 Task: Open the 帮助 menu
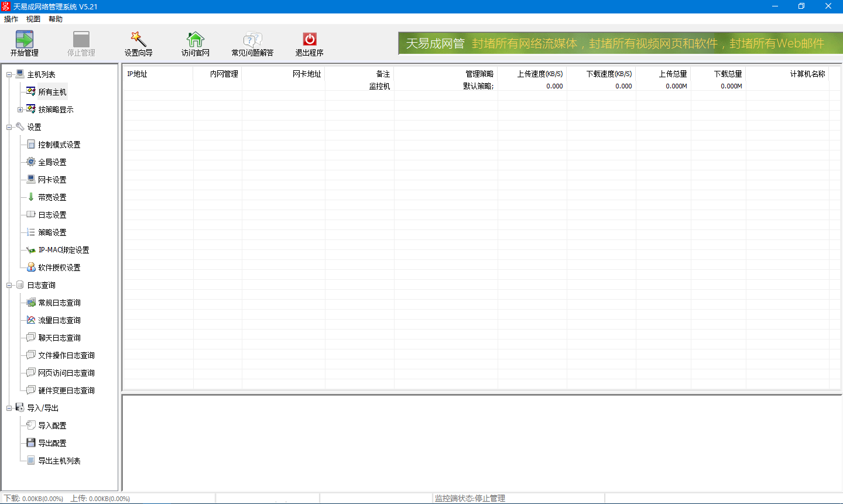coord(56,19)
